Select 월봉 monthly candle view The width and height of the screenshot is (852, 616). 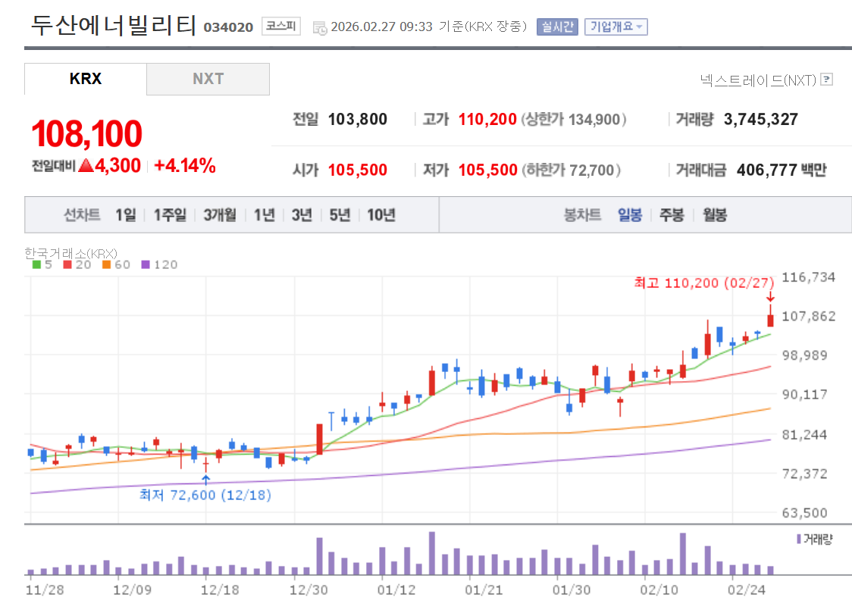[x=713, y=214]
